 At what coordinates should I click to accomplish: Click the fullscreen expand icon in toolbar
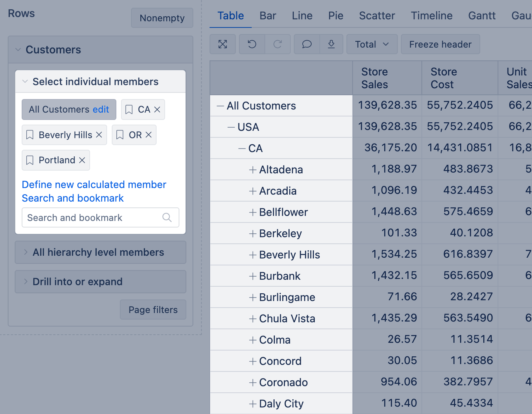tap(223, 44)
